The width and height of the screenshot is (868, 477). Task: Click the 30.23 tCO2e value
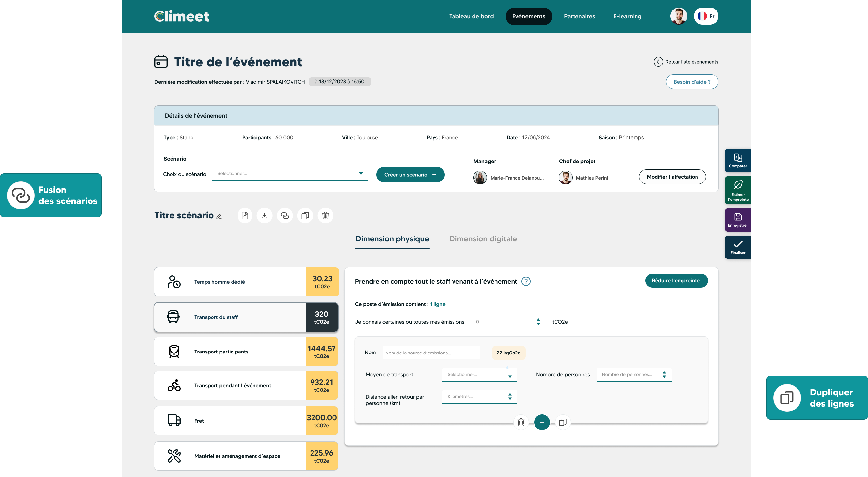(322, 282)
